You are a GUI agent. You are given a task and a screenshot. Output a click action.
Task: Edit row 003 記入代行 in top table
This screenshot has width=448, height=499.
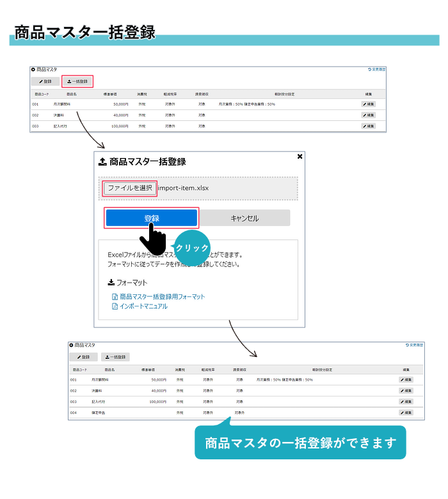[368, 127]
